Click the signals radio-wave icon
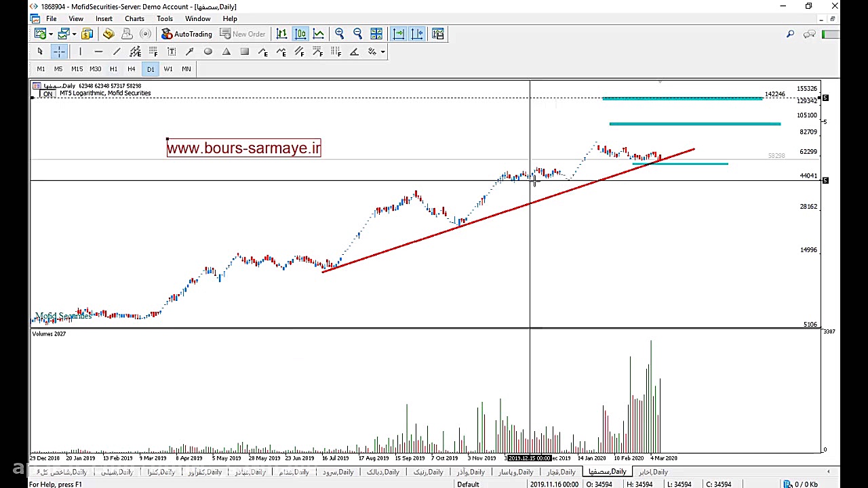Screen dimensions: 868x488 [x=145, y=34]
